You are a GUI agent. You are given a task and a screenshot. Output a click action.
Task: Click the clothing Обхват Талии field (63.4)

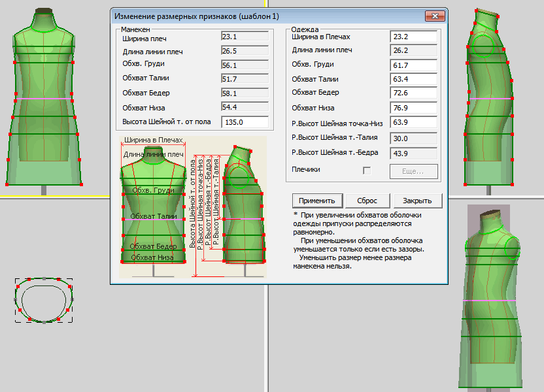pos(413,79)
